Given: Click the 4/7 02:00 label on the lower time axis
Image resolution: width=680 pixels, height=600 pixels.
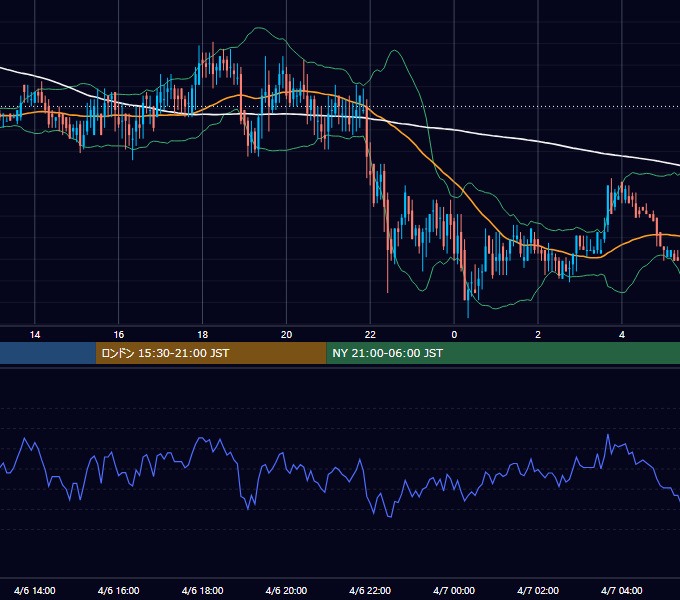Looking at the screenshot, I should 538,590.
